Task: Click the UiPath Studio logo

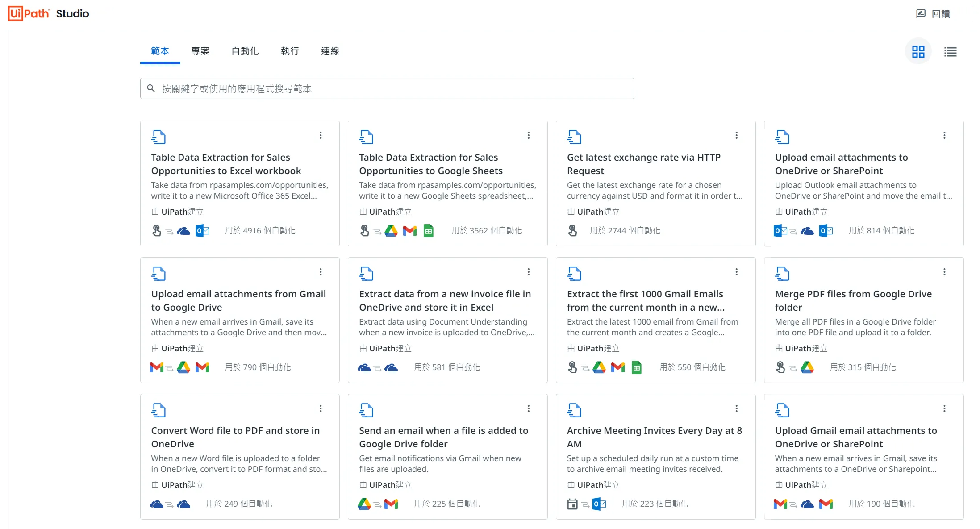Action: coord(49,14)
